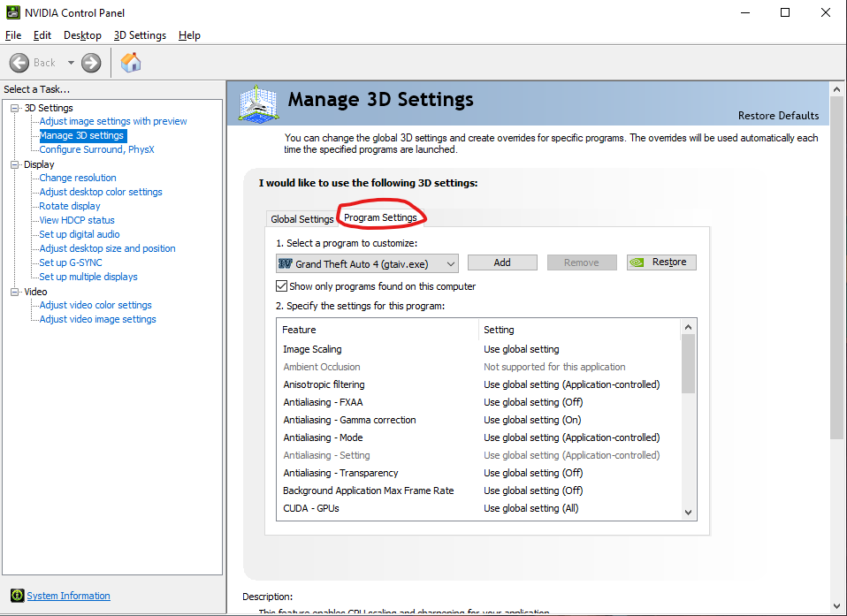Toggle Show only programs found checkbox
The height and width of the screenshot is (616, 847).
tap(281, 286)
